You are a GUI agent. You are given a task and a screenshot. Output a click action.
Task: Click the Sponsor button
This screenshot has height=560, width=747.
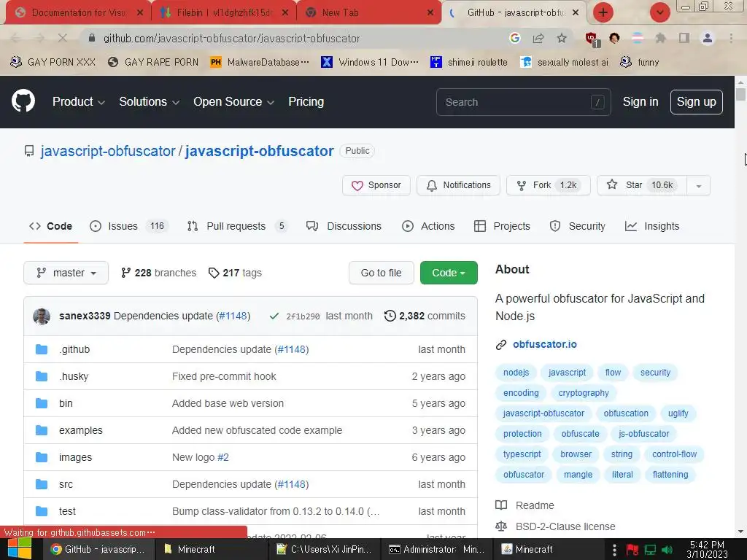click(376, 185)
